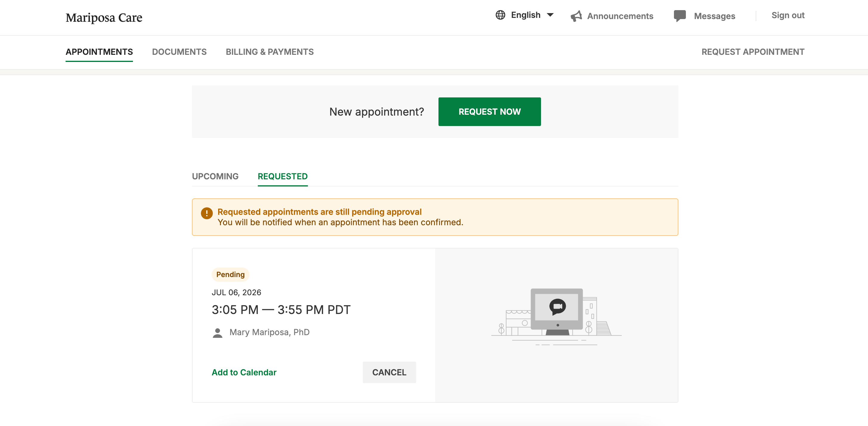Open the Billing & Payments tab
The image size is (868, 426).
point(269,52)
